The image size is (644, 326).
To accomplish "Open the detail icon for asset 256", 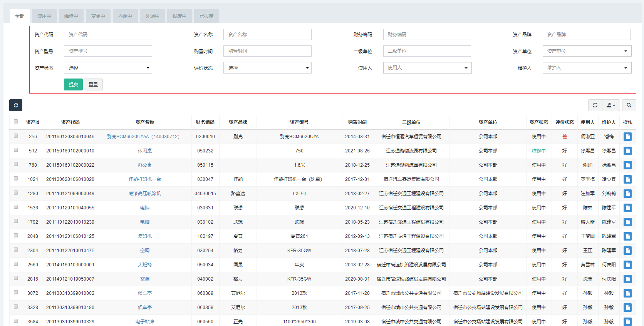I will point(627,137).
